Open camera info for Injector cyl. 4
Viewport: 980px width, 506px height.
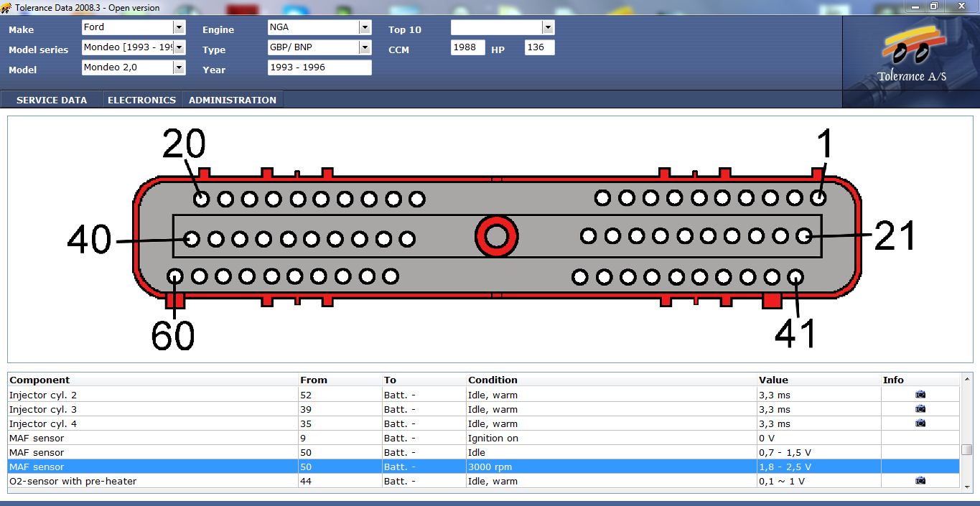click(920, 423)
